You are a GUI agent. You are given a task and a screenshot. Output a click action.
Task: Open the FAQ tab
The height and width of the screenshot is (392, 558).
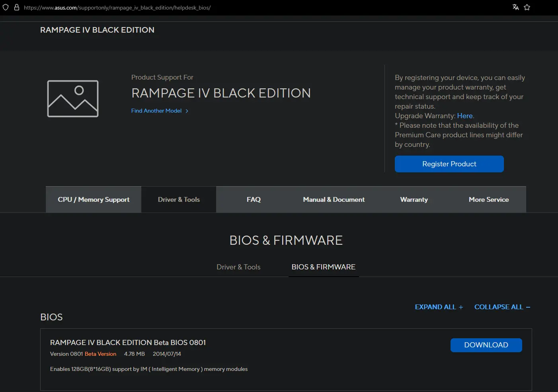click(254, 199)
